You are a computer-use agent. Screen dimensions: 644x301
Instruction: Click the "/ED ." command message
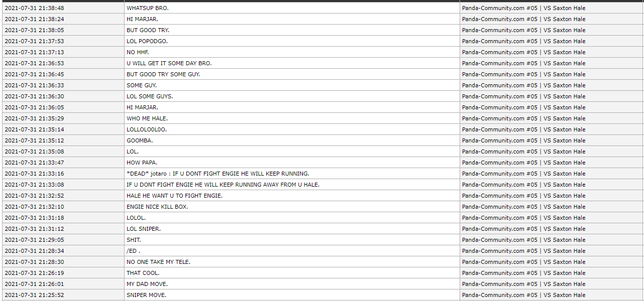[x=133, y=251]
